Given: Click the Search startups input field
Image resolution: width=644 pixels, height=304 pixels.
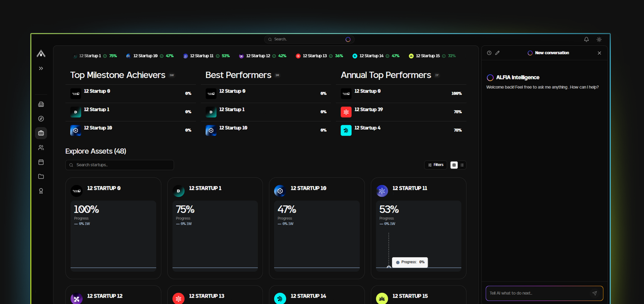Looking at the screenshot, I should click(x=120, y=165).
